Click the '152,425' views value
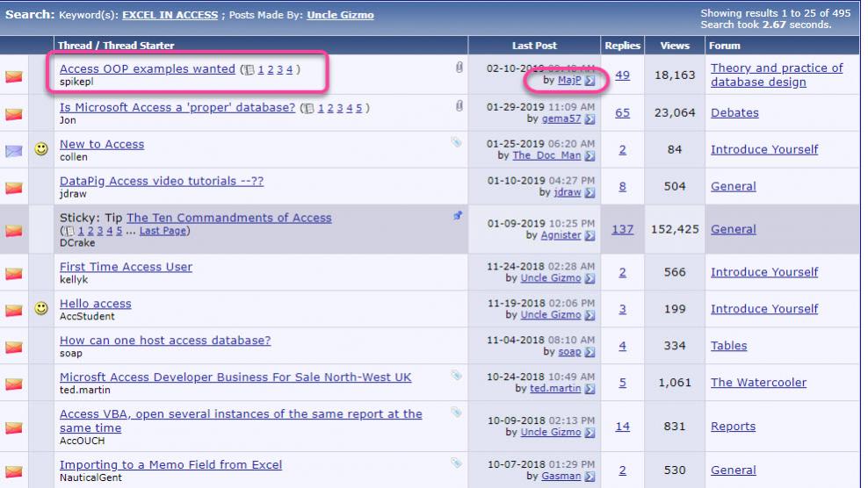This screenshot has height=488, width=868. [x=674, y=229]
